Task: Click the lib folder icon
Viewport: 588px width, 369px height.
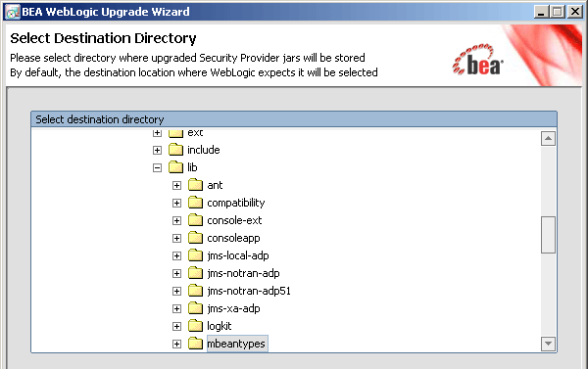Action: click(x=175, y=167)
